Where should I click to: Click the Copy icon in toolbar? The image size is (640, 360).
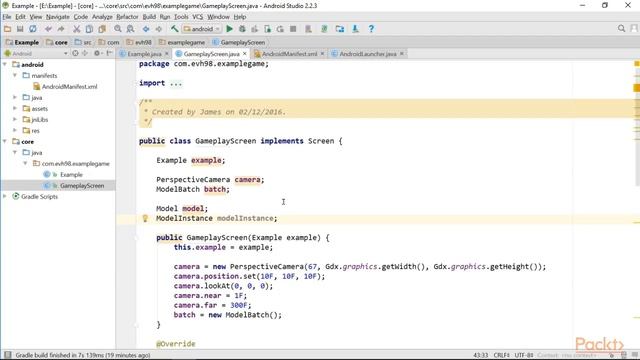point(89,29)
